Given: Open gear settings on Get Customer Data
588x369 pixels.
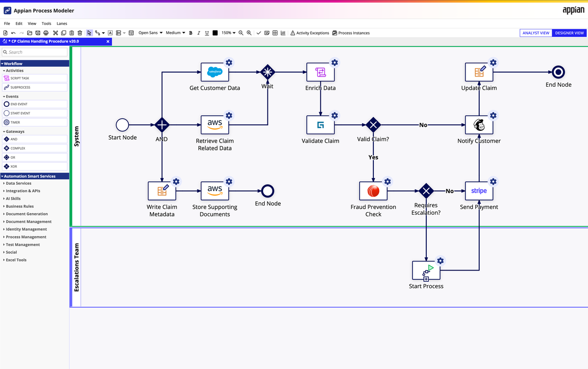Looking at the screenshot, I should (229, 62).
